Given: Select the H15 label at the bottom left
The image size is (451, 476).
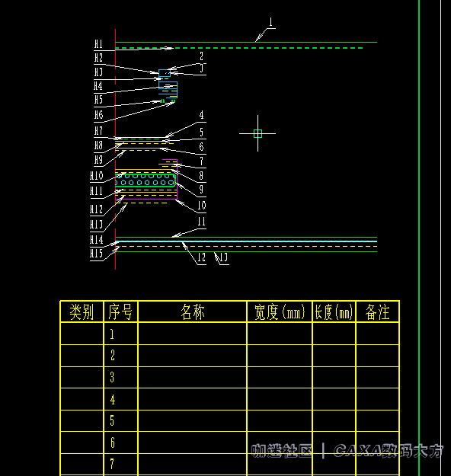Looking at the screenshot, I should (x=97, y=254).
